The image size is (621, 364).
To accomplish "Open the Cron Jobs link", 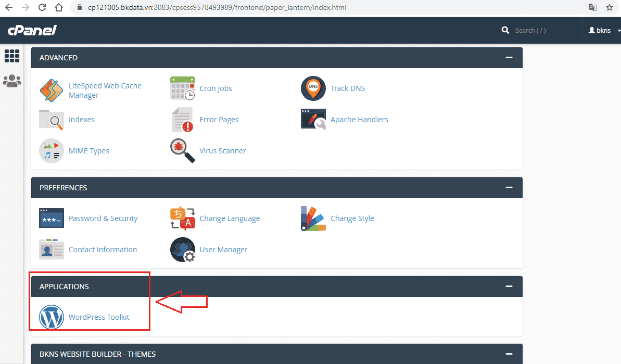I will tap(216, 88).
